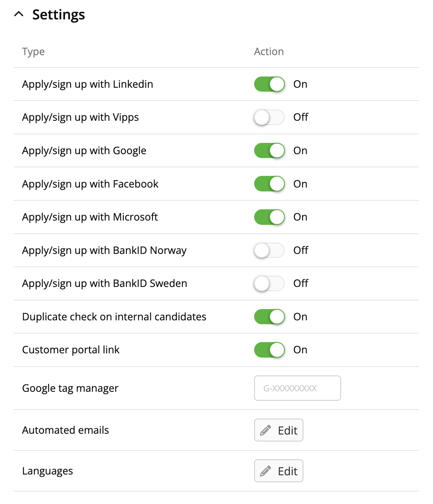Switch off Apply/sign up with Facebook
The height and width of the screenshot is (504, 433).
269,184
